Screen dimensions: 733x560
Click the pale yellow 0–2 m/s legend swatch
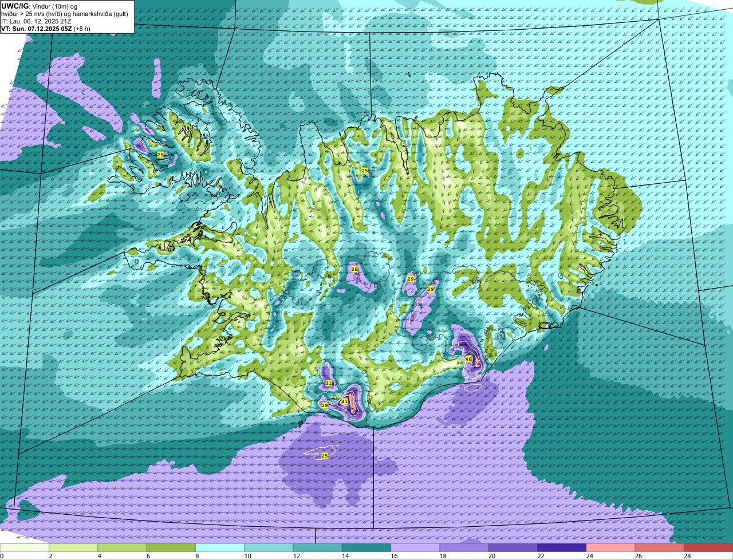25,548
